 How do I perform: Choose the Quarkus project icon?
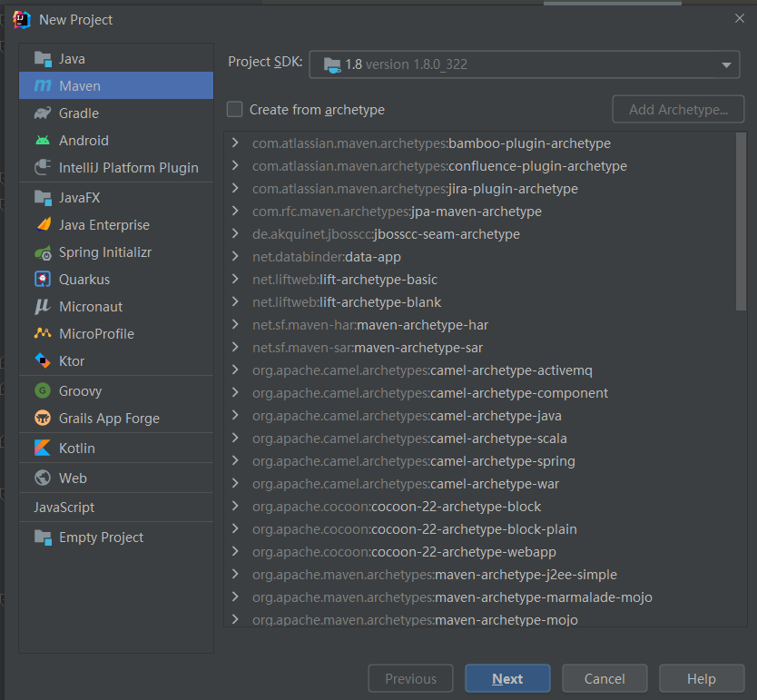[43, 280]
